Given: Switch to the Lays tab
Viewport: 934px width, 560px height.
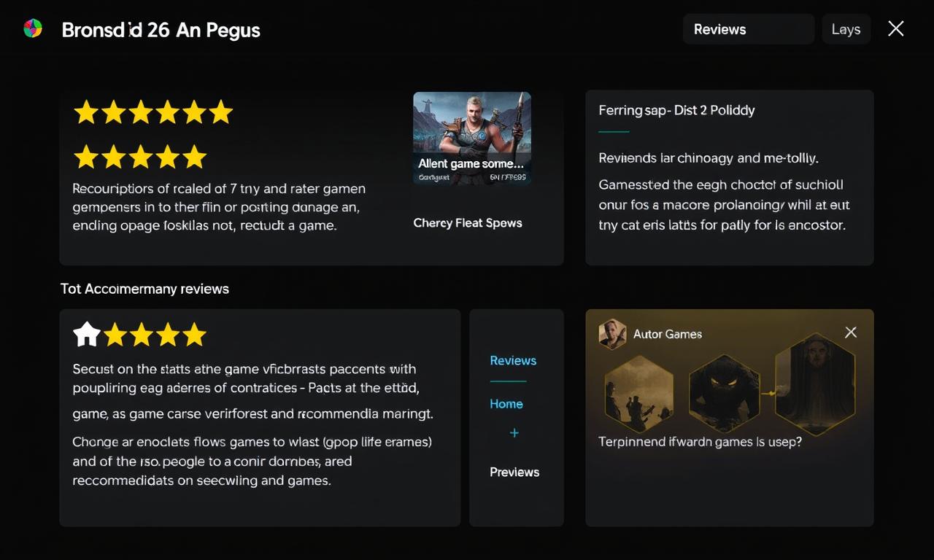Looking at the screenshot, I should pyautogui.click(x=846, y=29).
